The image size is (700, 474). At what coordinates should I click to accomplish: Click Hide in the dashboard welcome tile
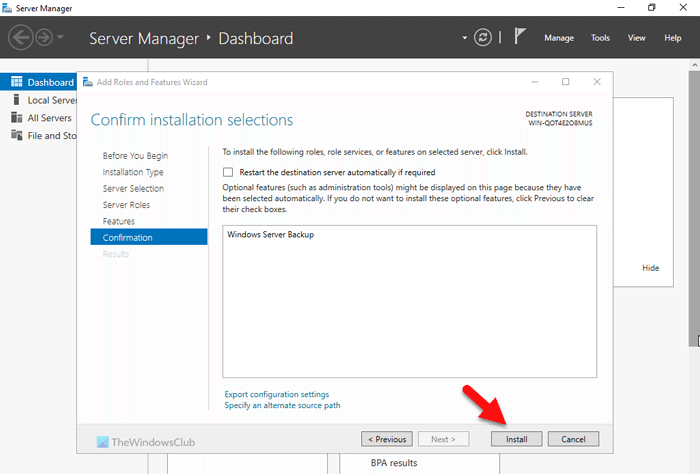(x=650, y=268)
